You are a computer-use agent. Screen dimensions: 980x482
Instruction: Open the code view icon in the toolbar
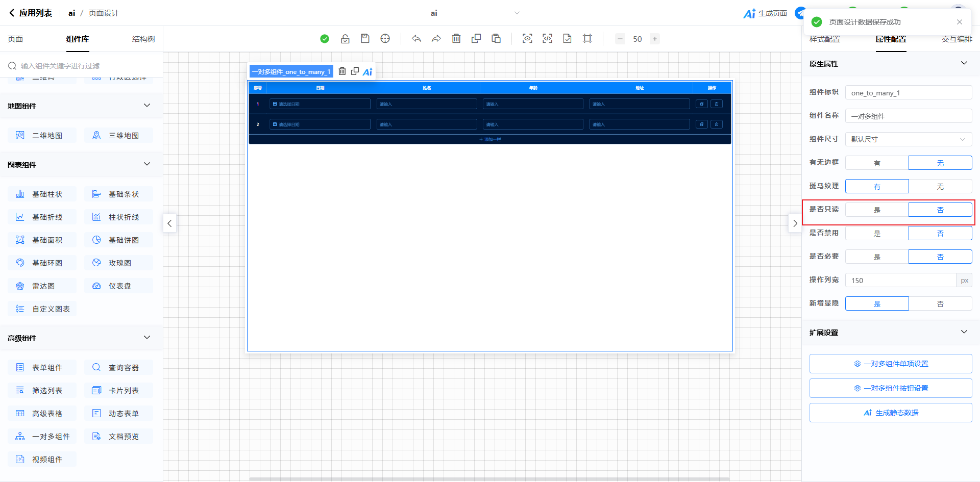point(547,39)
